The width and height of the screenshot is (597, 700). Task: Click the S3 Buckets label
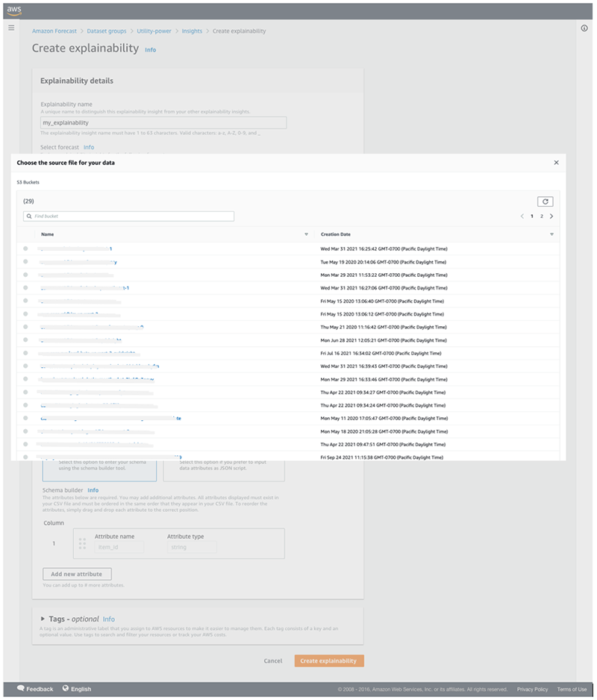point(28,182)
